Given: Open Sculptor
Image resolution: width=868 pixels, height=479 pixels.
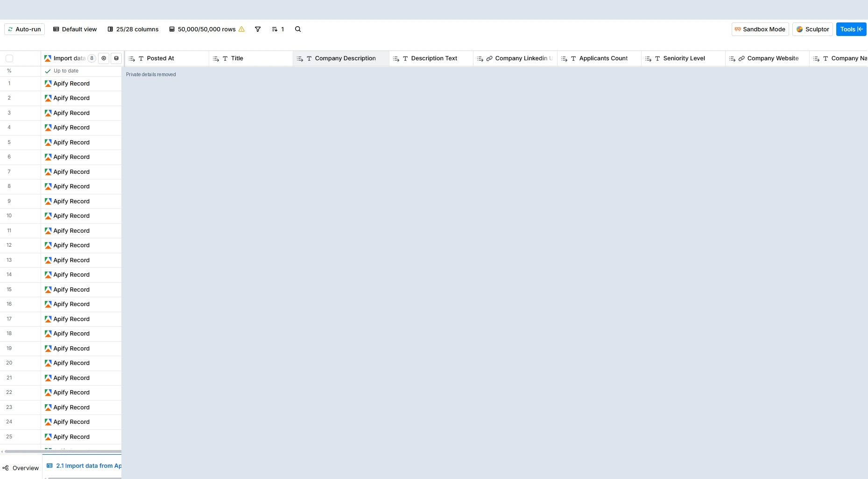Looking at the screenshot, I should click(812, 29).
